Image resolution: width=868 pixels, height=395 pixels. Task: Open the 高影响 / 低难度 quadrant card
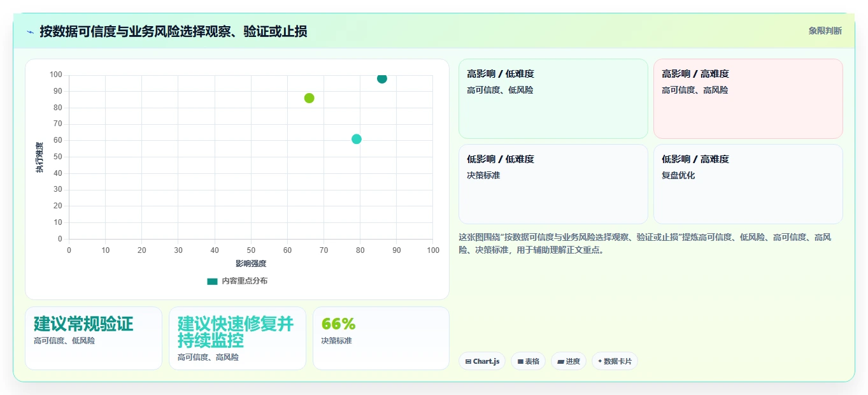[x=553, y=99]
